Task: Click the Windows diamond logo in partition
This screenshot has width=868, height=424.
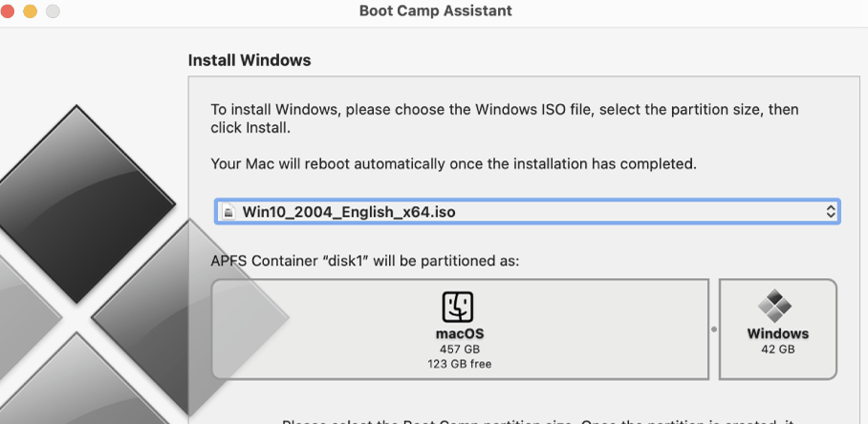Action: tap(774, 307)
